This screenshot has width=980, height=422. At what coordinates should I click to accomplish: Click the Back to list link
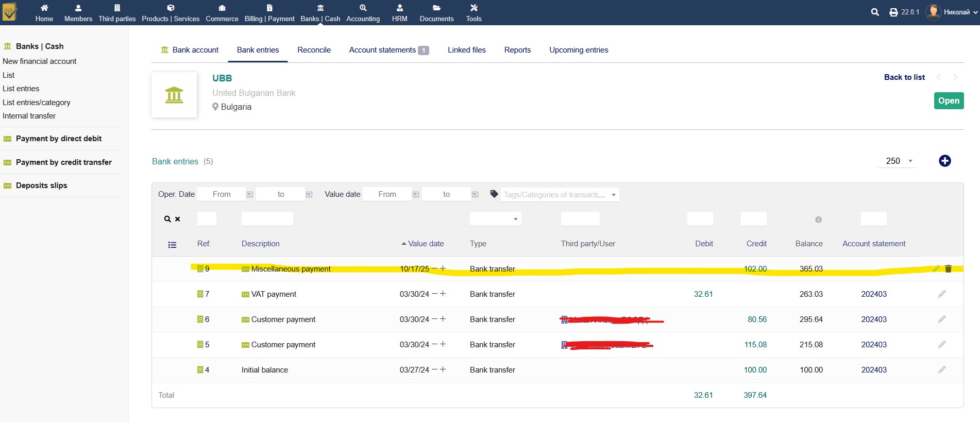pyautogui.click(x=904, y=77)
